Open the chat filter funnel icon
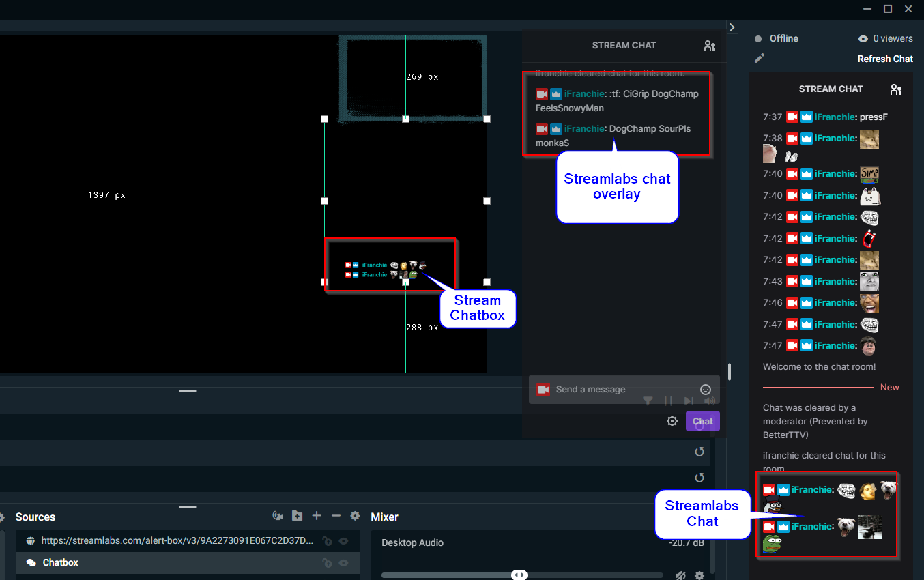 coord(647,401)
